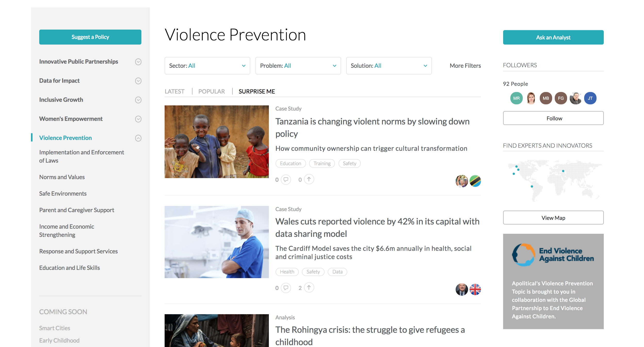Click the End Violence Against Children logo
This screenshot has height=347, width=644.
(553, 255)
